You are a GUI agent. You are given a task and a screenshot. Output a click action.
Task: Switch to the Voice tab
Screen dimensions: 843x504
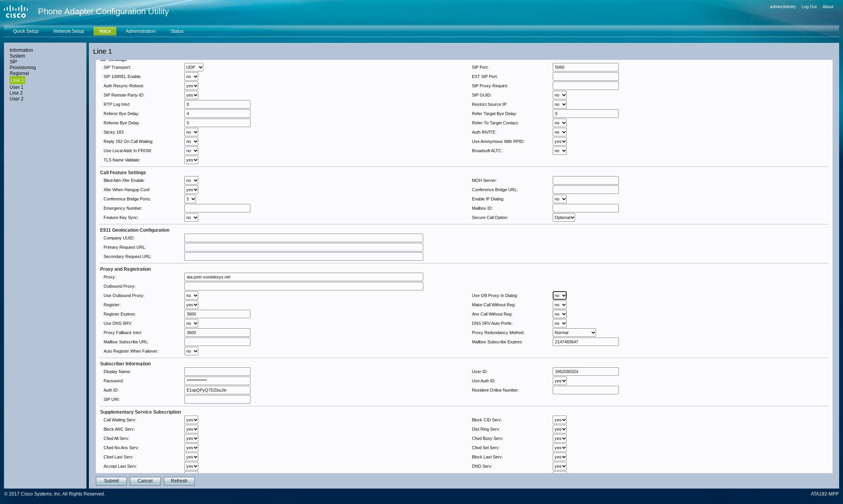105,31
